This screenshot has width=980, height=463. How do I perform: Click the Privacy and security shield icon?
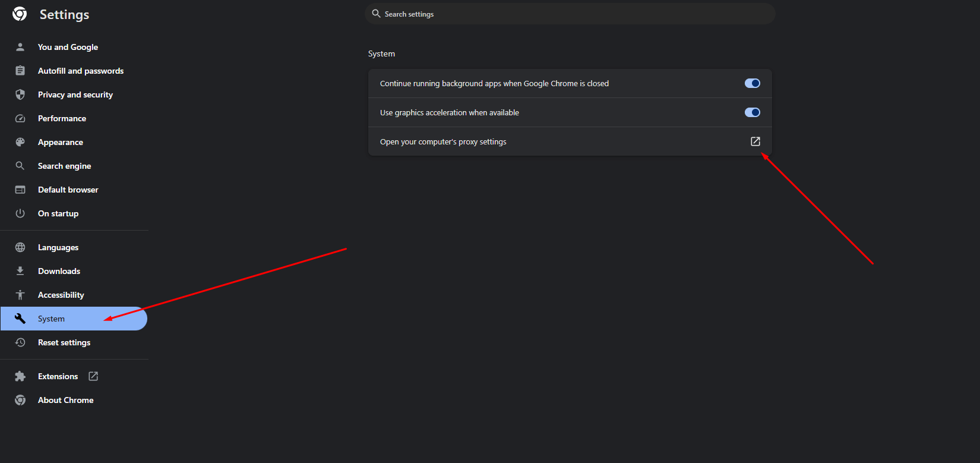pyautogui.click(x=20, y=94)
